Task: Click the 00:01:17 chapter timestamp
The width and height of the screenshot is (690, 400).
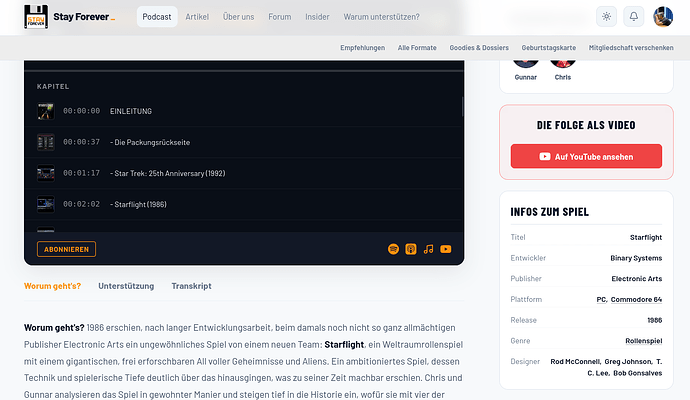Action: click(81, 173)
